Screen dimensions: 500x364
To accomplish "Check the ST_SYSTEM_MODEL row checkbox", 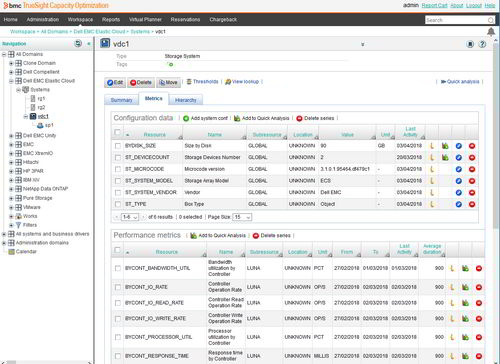I will [118, 181].
